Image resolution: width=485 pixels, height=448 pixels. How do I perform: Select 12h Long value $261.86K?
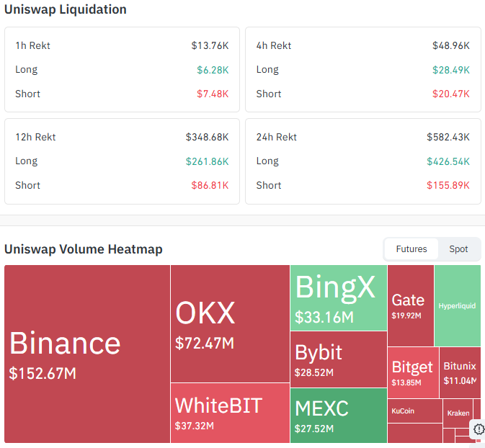[207, 161]
